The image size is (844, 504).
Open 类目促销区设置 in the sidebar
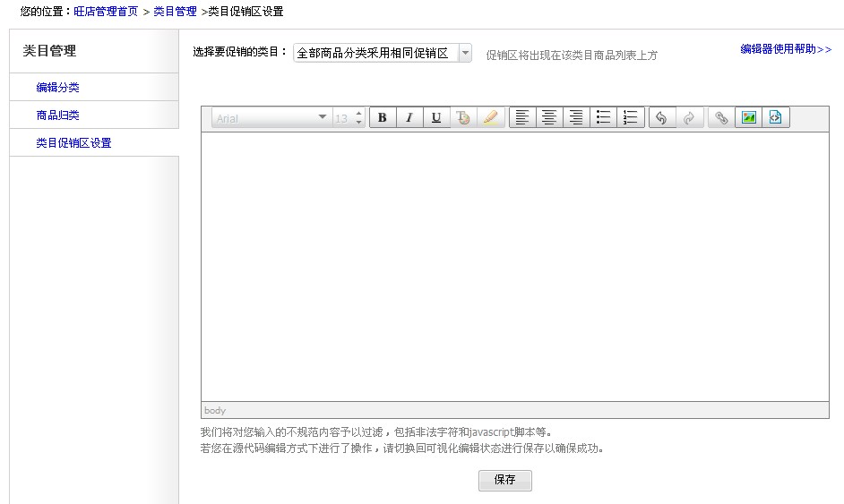(73, 143)
